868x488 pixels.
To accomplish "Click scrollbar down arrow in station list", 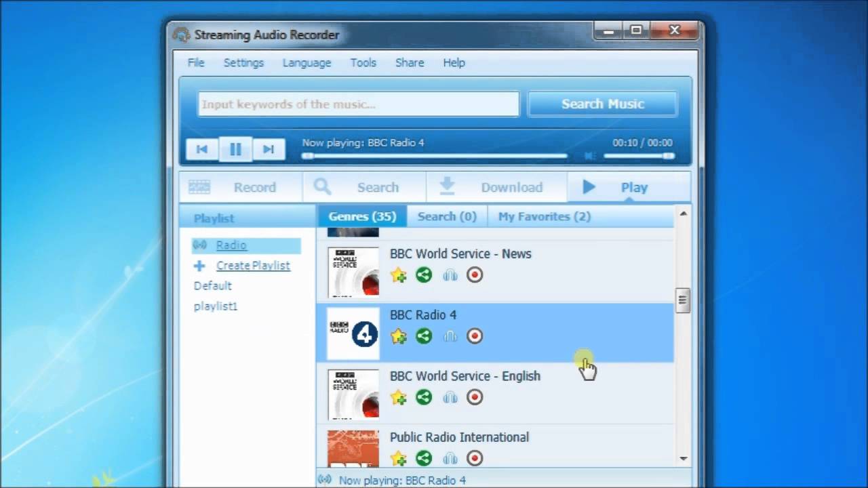I will [x=684, y=459].
